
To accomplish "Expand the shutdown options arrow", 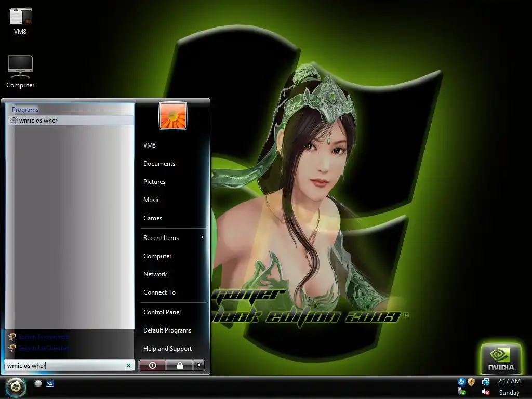I will point(199,365).
